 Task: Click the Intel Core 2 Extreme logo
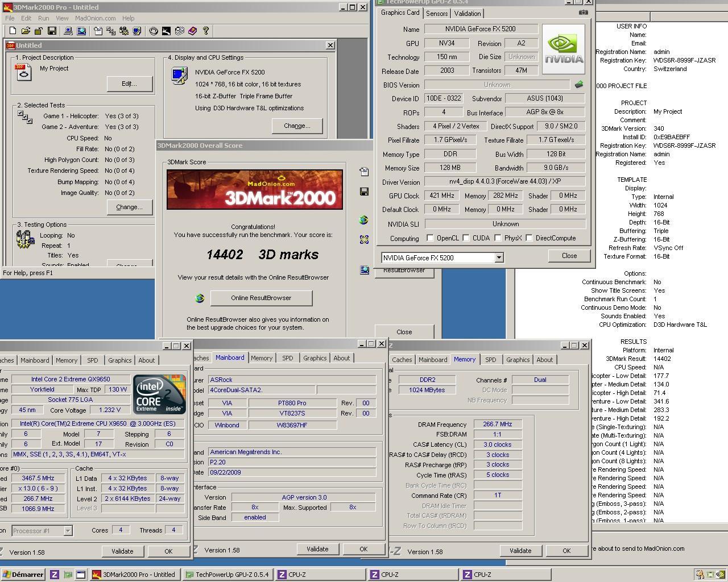(x=160, y=394)
